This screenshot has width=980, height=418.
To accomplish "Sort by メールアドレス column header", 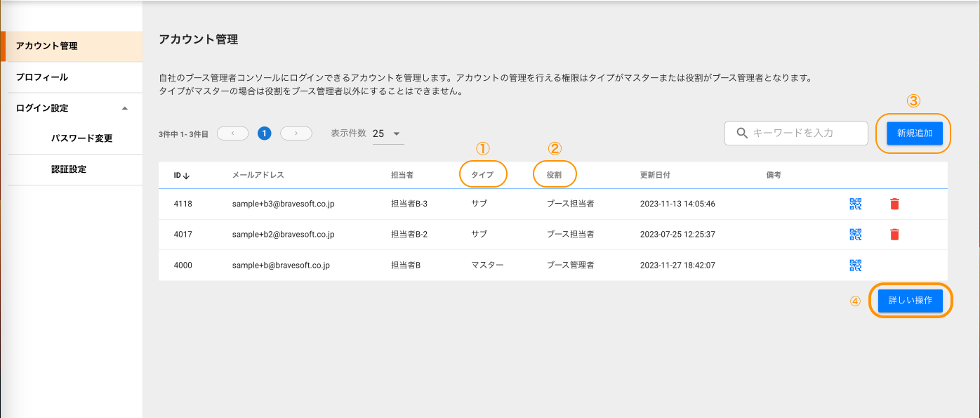I will (x=258, y=176).
